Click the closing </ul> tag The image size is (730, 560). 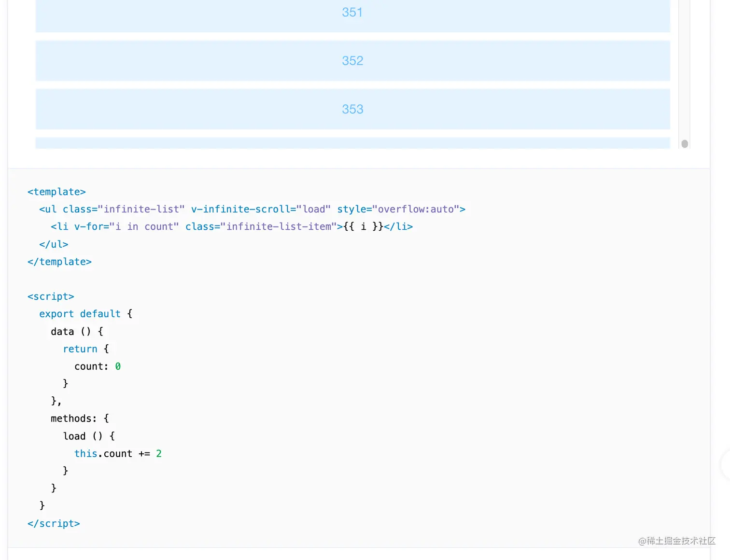pos(54,244)
